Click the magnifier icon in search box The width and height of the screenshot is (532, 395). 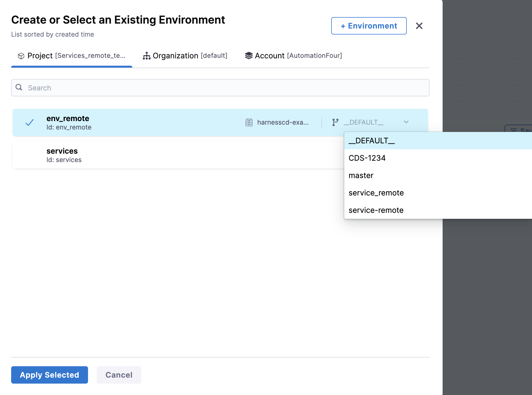point(19,87)
